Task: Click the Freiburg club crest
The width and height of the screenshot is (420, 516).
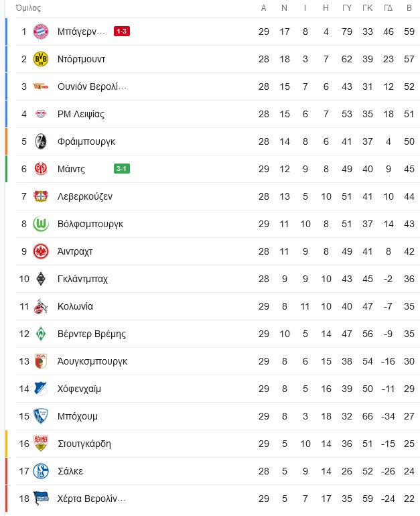Action: 41,141
